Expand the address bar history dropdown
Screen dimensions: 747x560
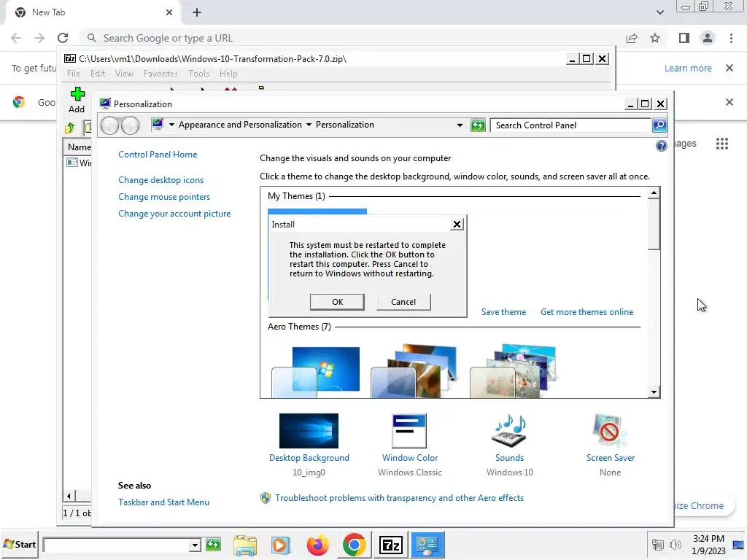[x=460, y=125]
